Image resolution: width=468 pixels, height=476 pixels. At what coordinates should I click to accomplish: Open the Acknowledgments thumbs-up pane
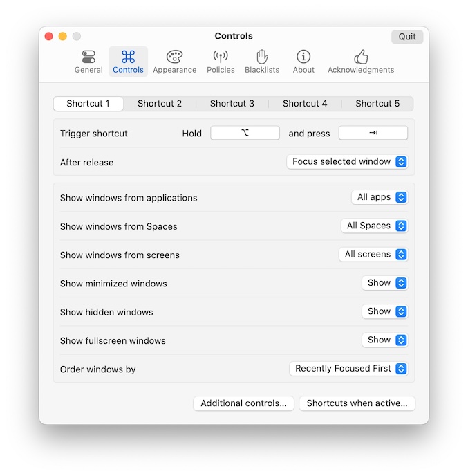click(x=360, y=61)
